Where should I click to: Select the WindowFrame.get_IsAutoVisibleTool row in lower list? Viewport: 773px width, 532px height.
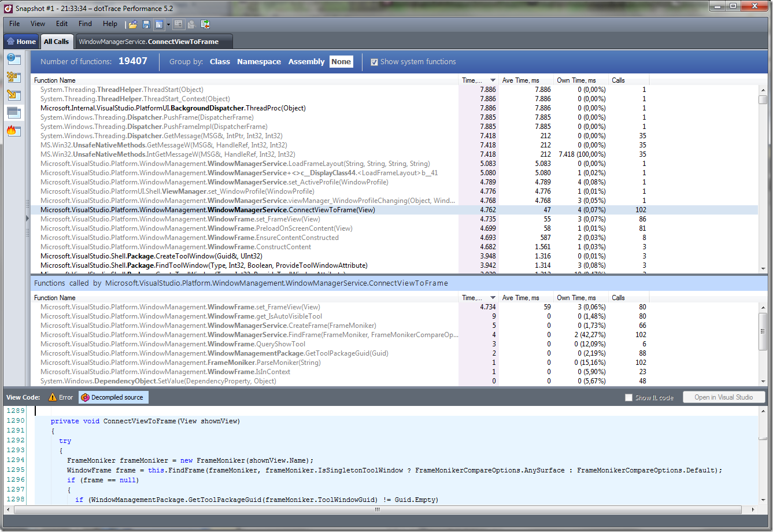coord(395,316)
